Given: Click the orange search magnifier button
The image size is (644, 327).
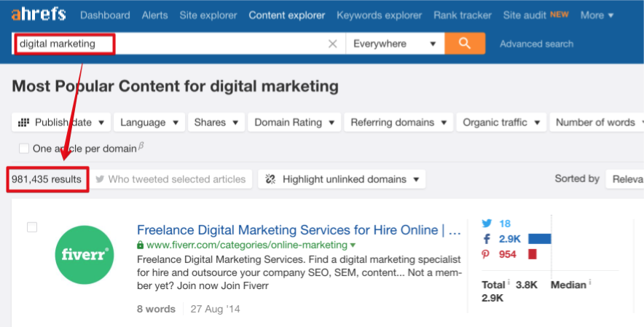Looking at the screenshot, I should pos(465,44).
